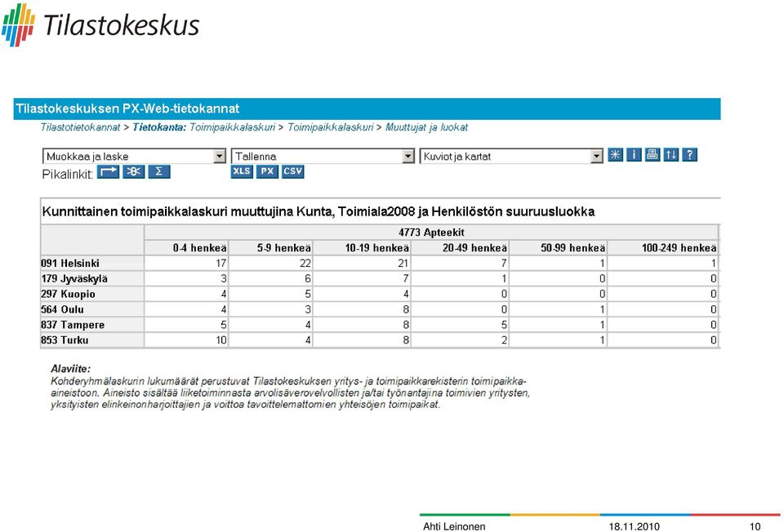Screen dimensions: 784x532
Task: Click the Alaviite footnote heading
Action: pyautogui.click(x=70, y=369)
